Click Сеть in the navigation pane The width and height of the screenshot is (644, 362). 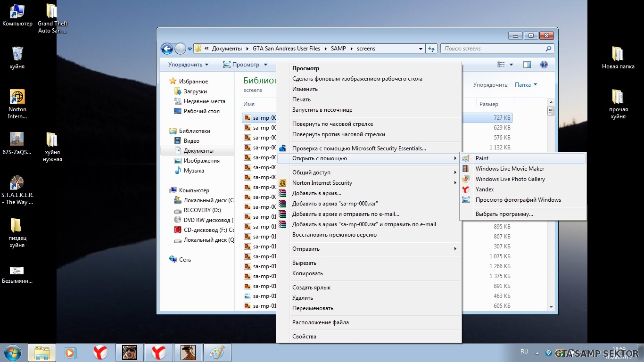[185, 260]
